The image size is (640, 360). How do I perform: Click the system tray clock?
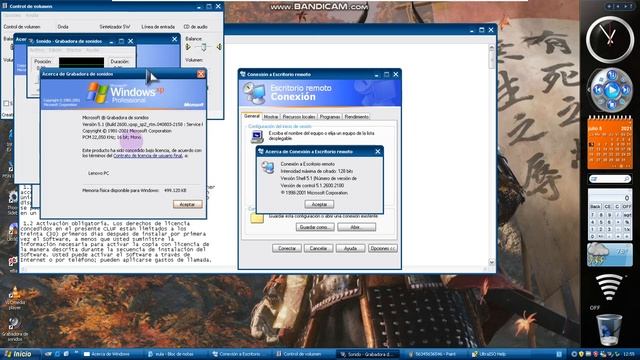click(629, 354)
